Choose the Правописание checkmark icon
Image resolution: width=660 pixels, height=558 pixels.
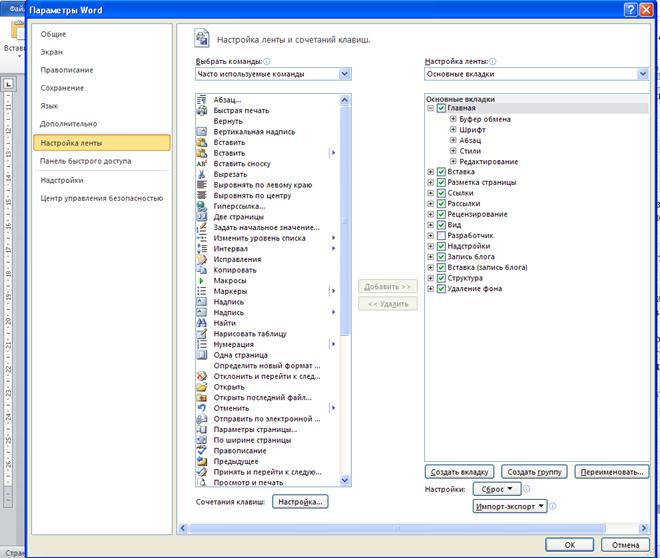(x=202, y=450)
